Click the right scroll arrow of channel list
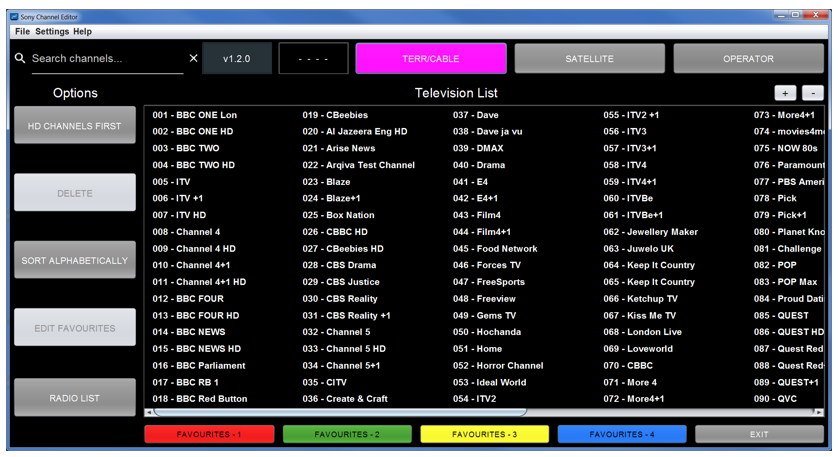 (x=819, y=412)
